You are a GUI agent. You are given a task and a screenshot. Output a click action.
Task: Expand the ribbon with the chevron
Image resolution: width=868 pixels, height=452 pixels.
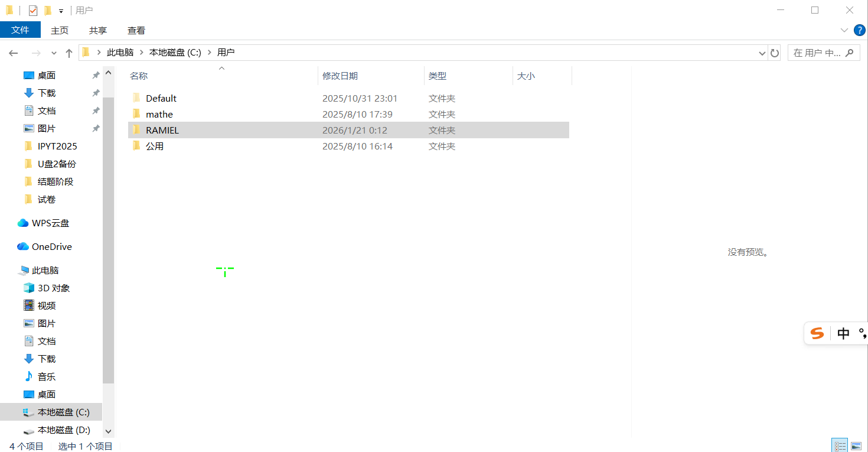coord(844,30)
